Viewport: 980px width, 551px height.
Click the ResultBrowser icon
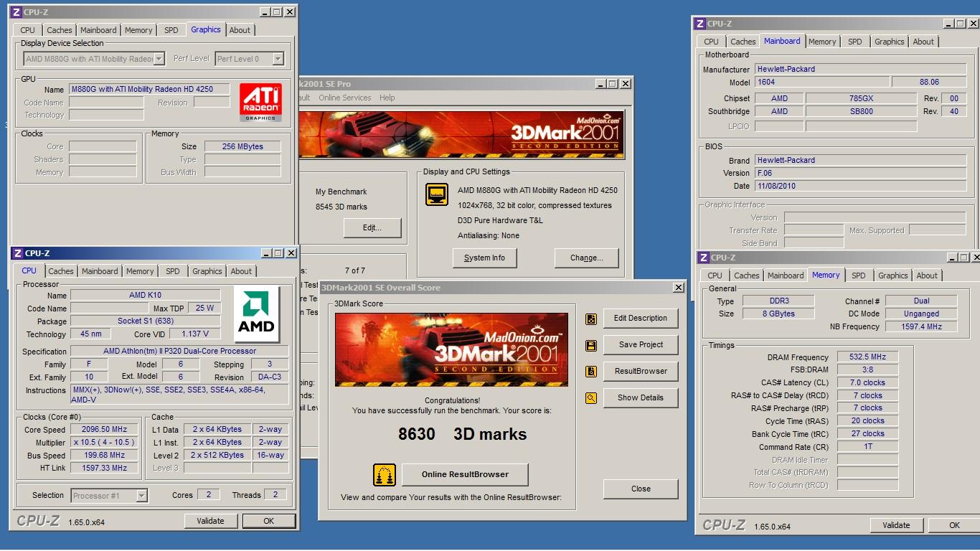click(591, 372)
